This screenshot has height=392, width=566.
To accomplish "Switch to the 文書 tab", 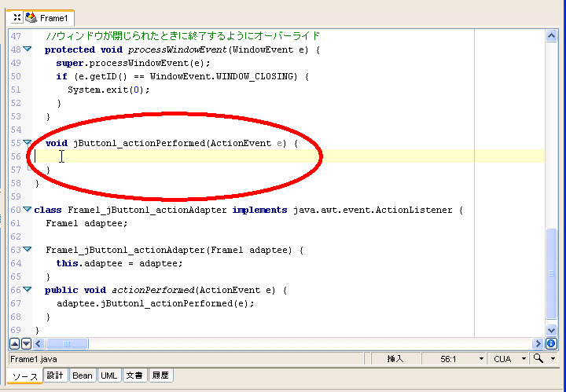I will pos(134,376).
